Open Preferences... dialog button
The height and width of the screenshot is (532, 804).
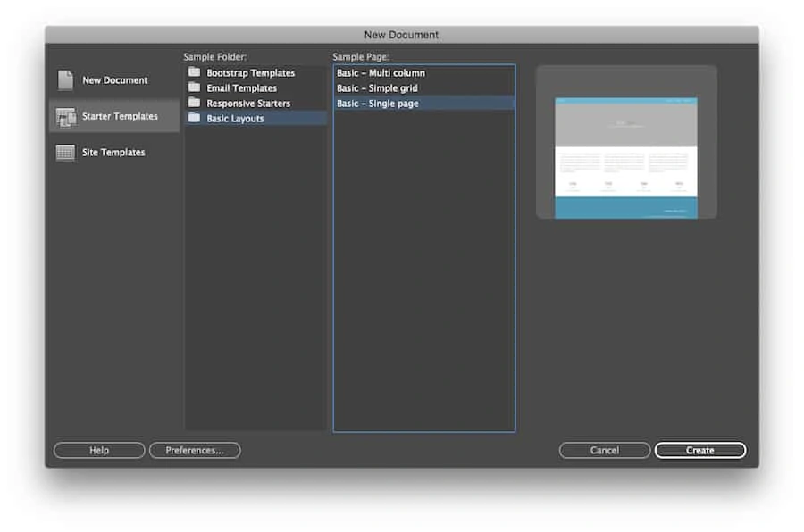[x=195, y=451]
